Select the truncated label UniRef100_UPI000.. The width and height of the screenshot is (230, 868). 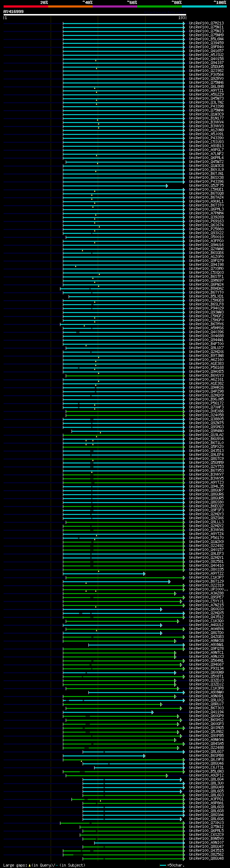tap(208, 589)
